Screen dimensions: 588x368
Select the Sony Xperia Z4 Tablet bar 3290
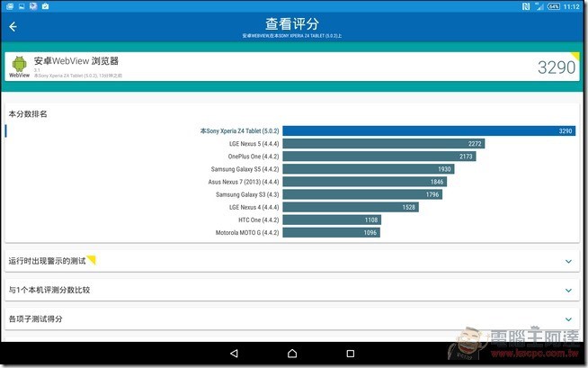click(x=429, y=131)
